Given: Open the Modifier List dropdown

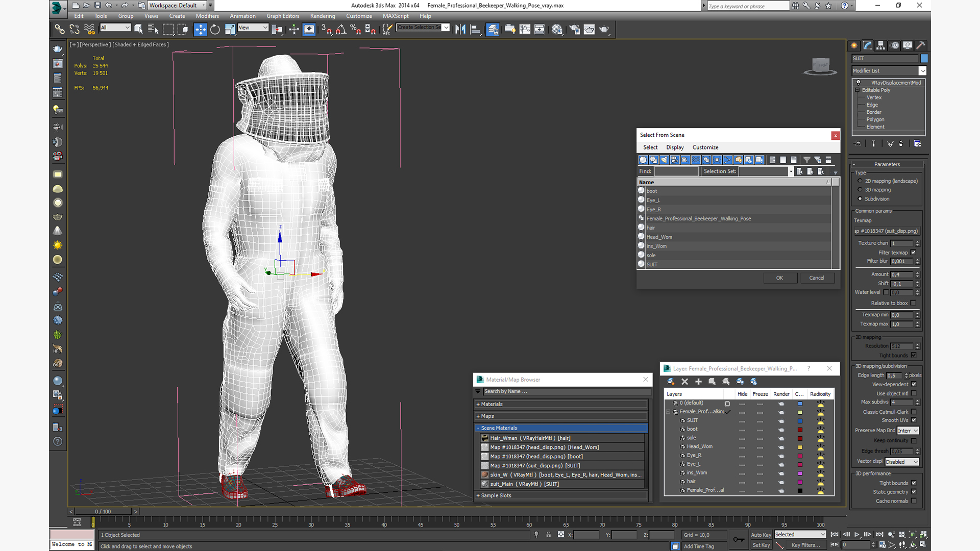Looking at the screenshot, I should (889, 71).
